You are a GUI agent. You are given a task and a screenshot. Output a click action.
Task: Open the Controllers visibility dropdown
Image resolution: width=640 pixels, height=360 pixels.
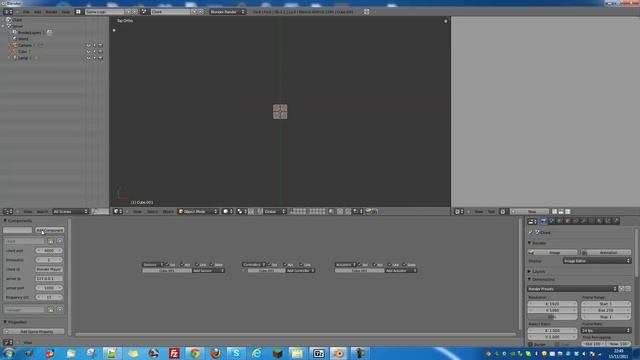click(254, 264)
